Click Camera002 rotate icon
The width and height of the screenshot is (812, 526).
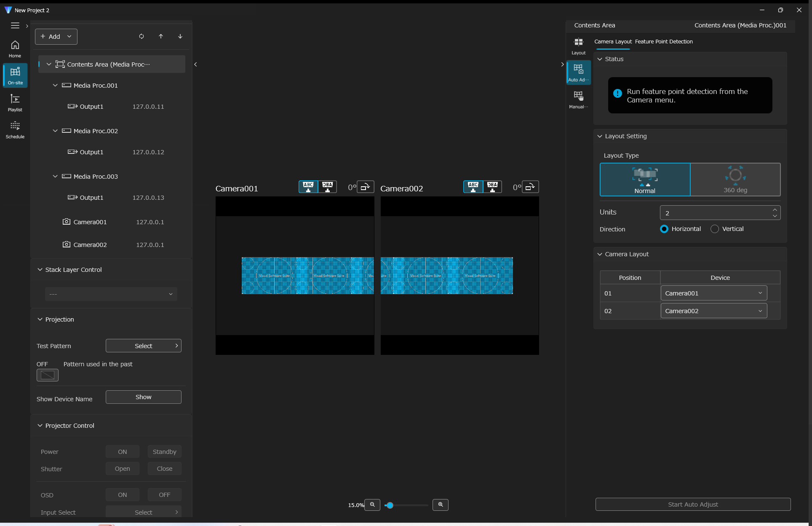tap(530, 187)
